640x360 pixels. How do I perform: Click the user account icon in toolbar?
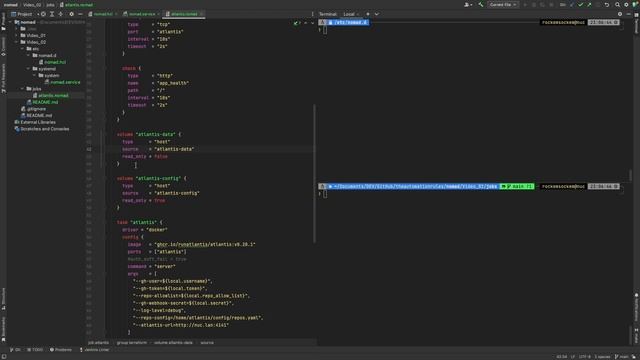[x=467, y=4]
